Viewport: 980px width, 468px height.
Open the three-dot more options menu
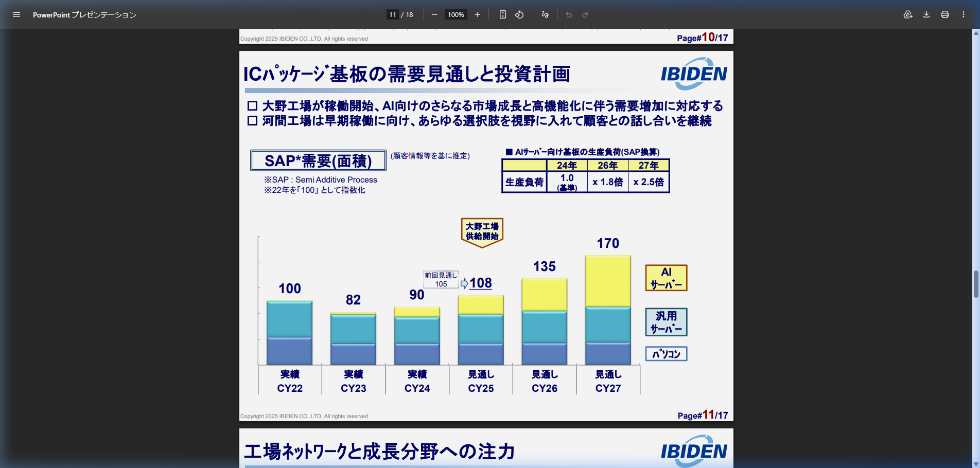[x=964, y=15]
